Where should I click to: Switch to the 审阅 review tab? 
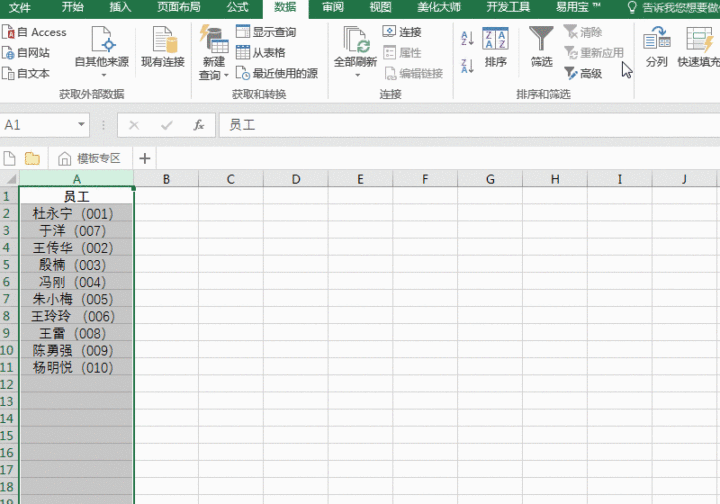pyautogui.click(x=333, y=7)
